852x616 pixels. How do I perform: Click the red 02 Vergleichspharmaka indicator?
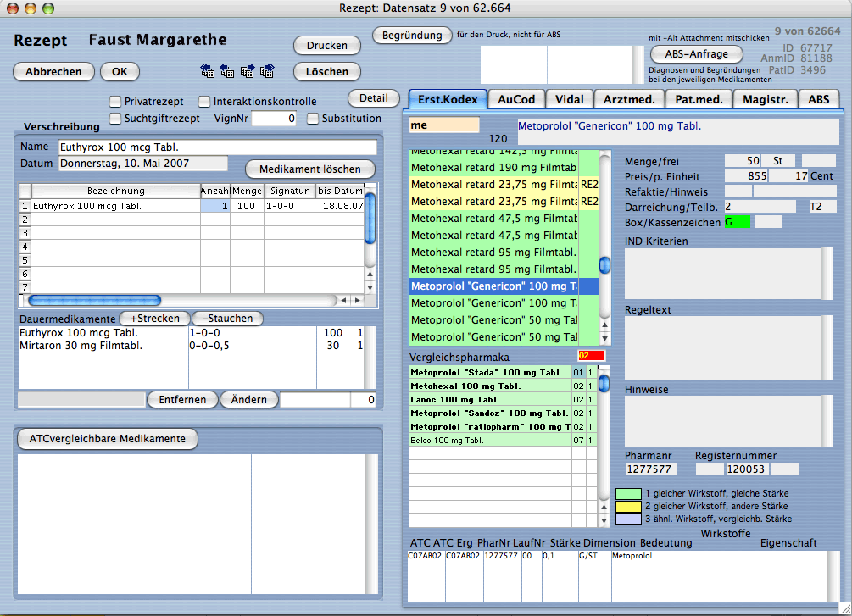click(591, 356)
